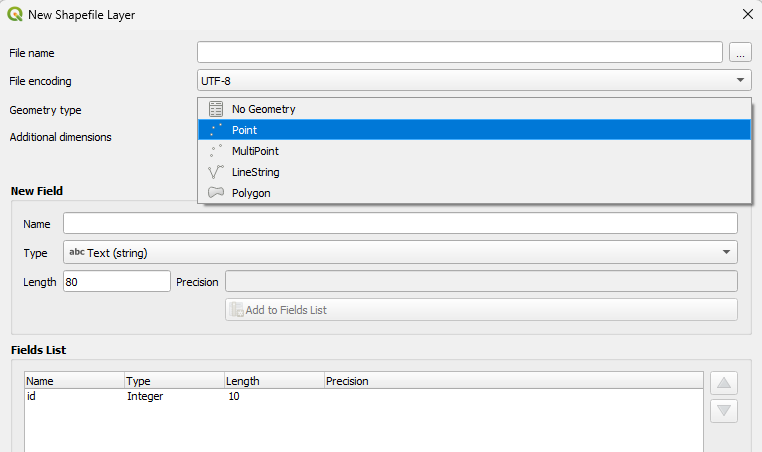
Task: Choose Point from geometry type list
Action: coord(474,130)
